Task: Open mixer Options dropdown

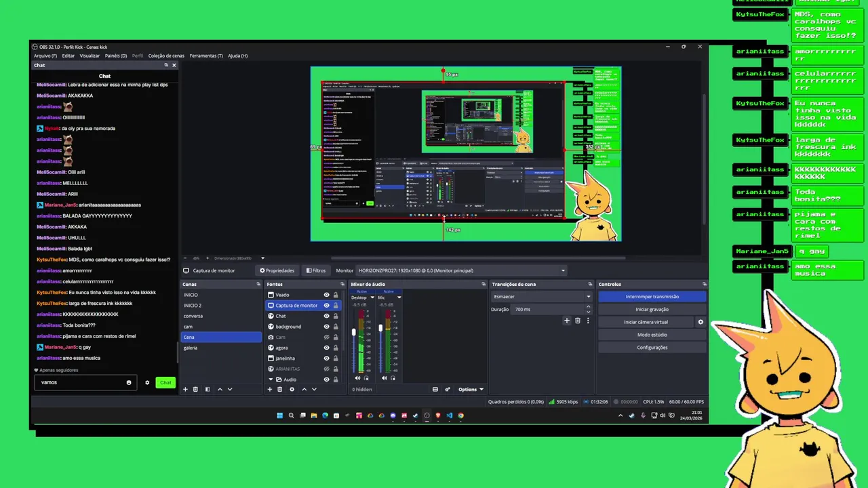Action: pos(471,389)
